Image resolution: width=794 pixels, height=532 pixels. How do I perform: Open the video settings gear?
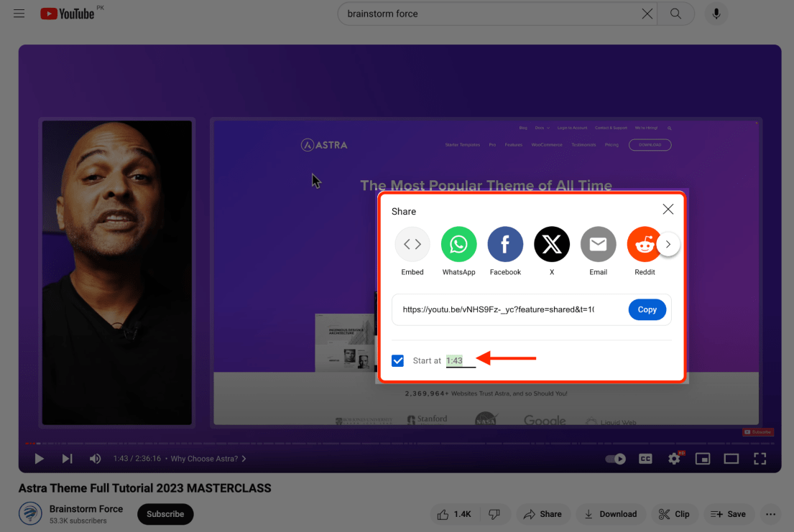(x=674, y=459)
